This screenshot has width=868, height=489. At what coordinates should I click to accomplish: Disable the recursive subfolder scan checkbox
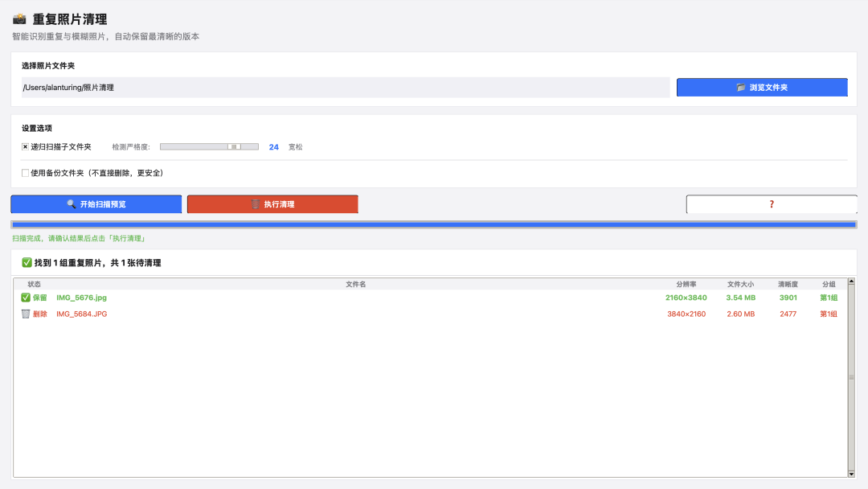[x=25, y=146]
